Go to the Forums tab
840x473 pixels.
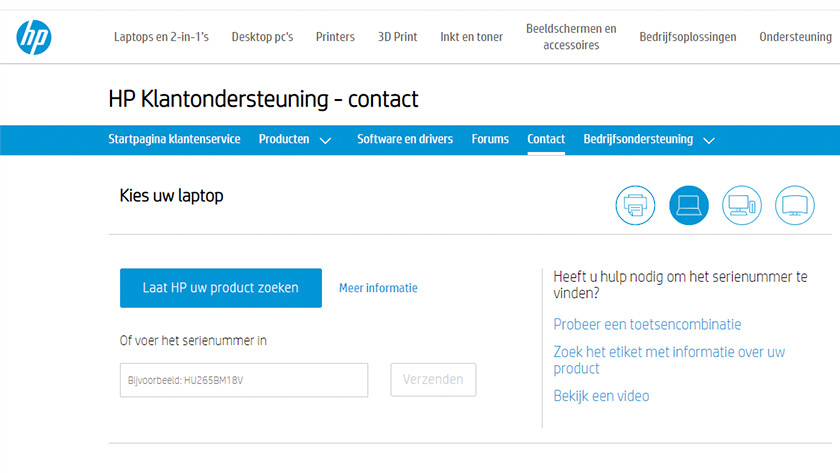(x=490, y=139)
